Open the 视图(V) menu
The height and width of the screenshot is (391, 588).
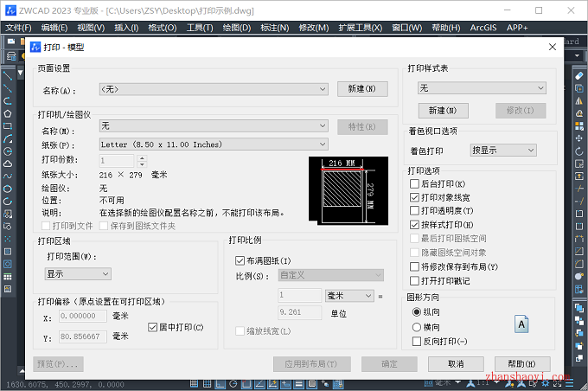click(x=91, y=28)
